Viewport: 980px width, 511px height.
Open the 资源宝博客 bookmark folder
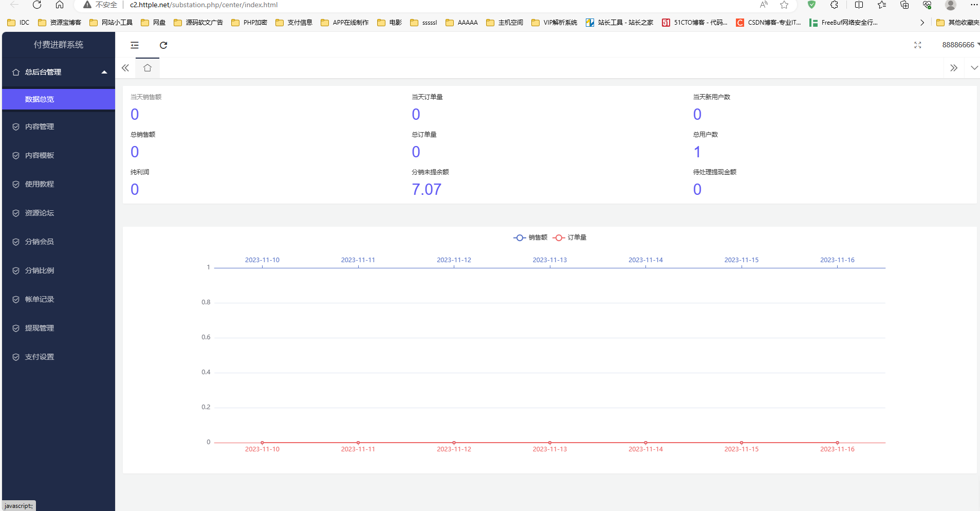[x=60, y=23]
